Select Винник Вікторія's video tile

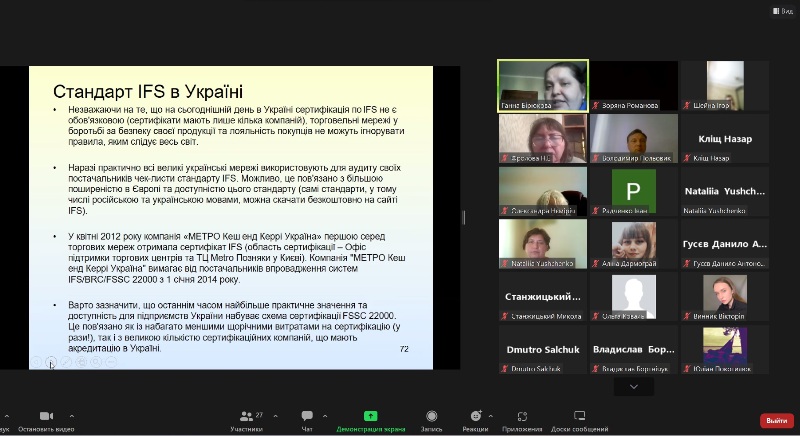coord(725,297)
